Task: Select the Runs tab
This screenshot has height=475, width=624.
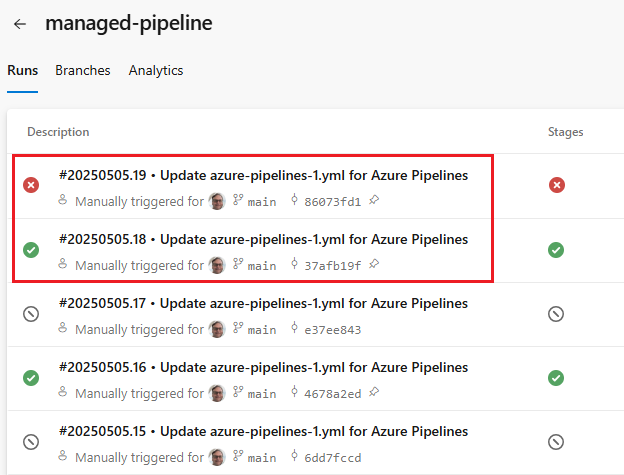Action: (x=22, y=71)
